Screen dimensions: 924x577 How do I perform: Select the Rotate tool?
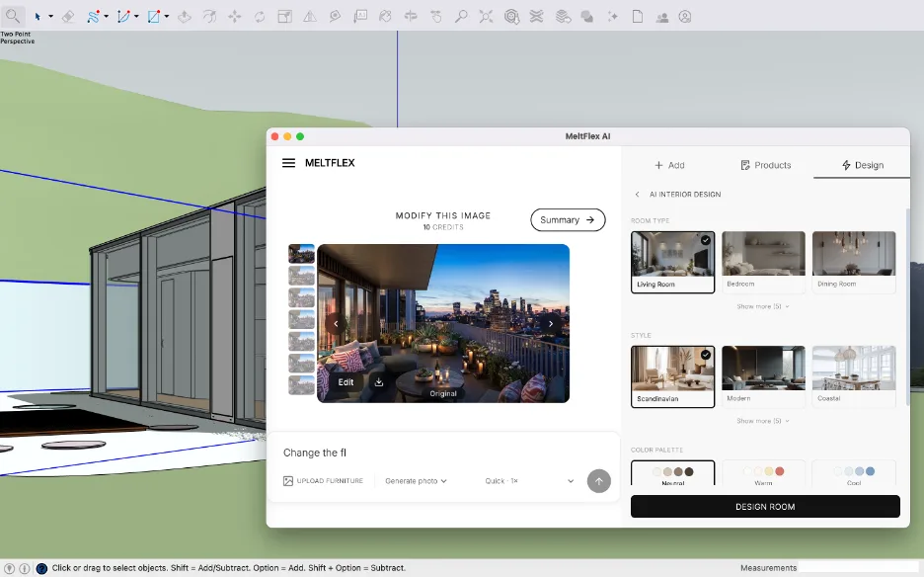260,17
